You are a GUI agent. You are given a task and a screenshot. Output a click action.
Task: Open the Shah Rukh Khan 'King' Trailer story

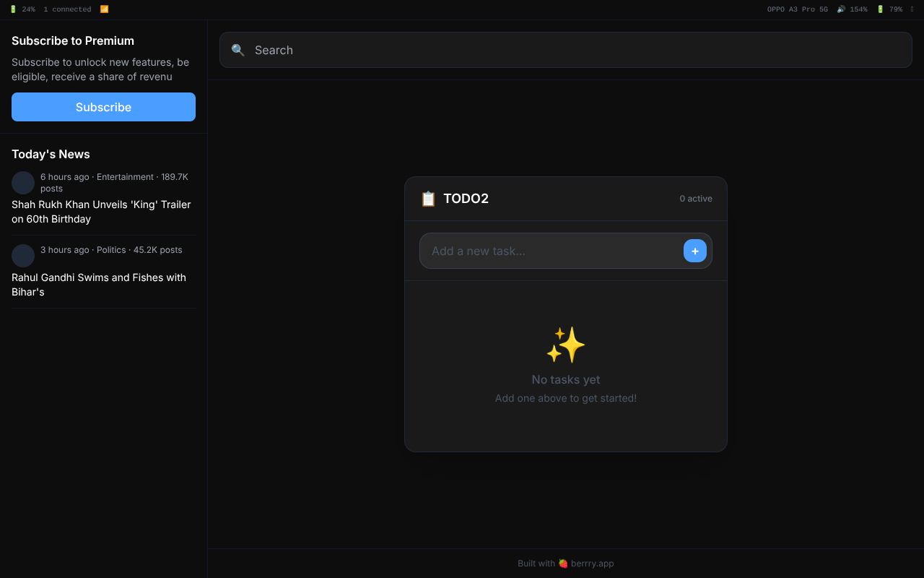101,212
